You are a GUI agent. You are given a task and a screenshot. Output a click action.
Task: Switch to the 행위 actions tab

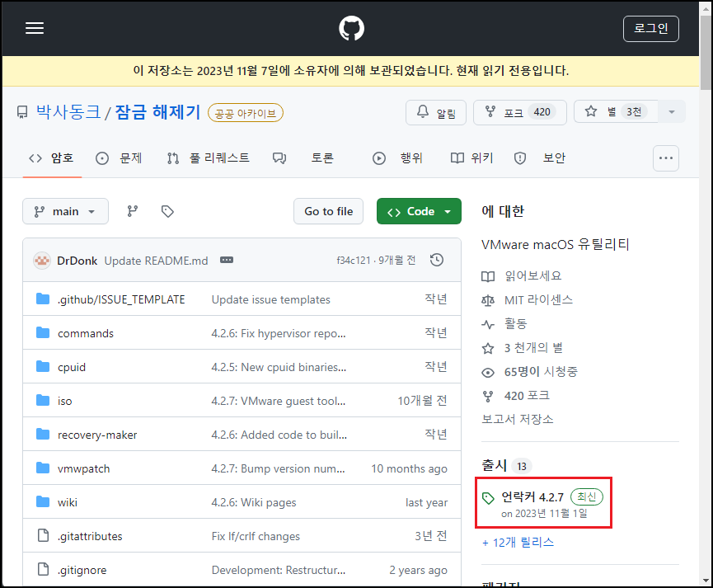pyautogui.click(x=397, y=158)
